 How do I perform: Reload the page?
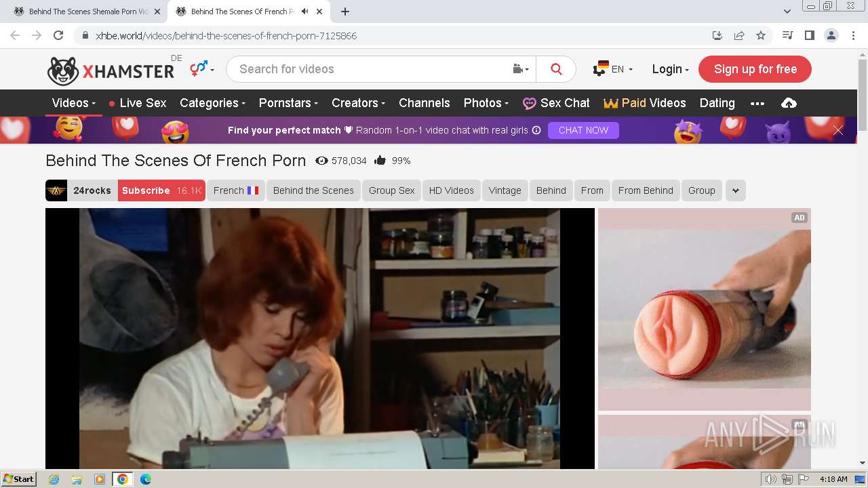58,35
